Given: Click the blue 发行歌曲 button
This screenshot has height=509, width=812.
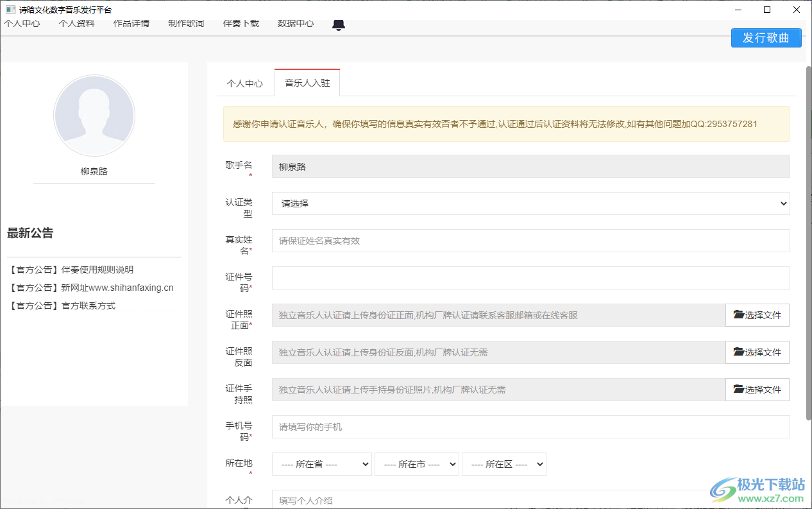Looking at the screenshot, I should [766, 38].
